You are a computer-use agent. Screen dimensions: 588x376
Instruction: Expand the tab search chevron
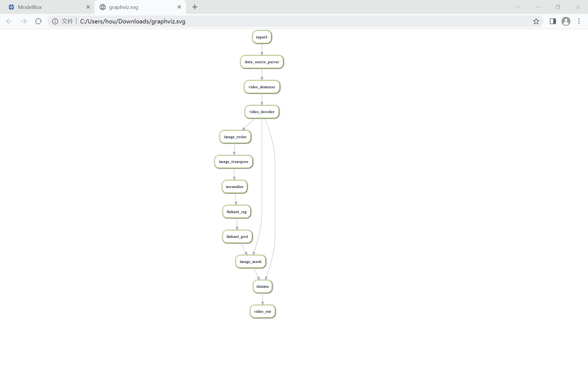coord(518,7)
